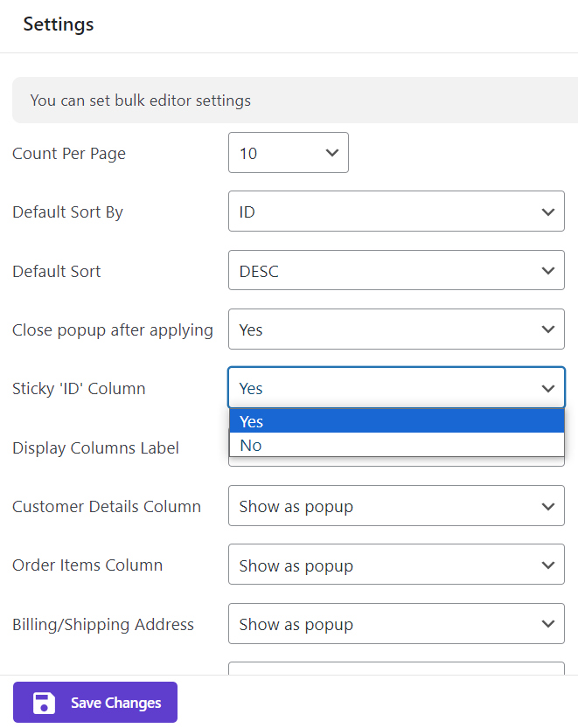
Task: Click the Settings heading
Action: (59, 24)
